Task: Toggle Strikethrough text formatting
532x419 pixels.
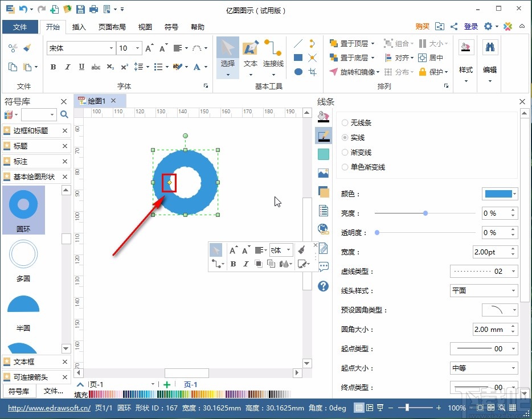Action: pos(96,67)
